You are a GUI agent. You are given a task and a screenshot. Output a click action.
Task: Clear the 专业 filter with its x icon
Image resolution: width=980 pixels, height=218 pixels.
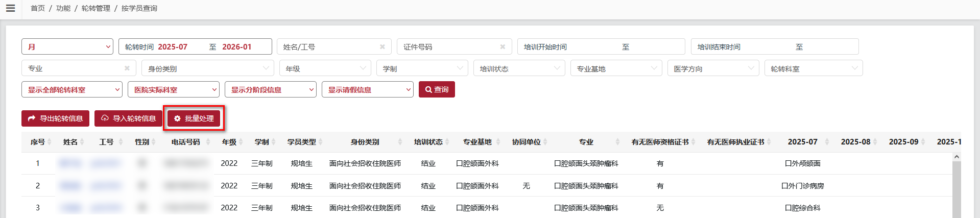127,68
